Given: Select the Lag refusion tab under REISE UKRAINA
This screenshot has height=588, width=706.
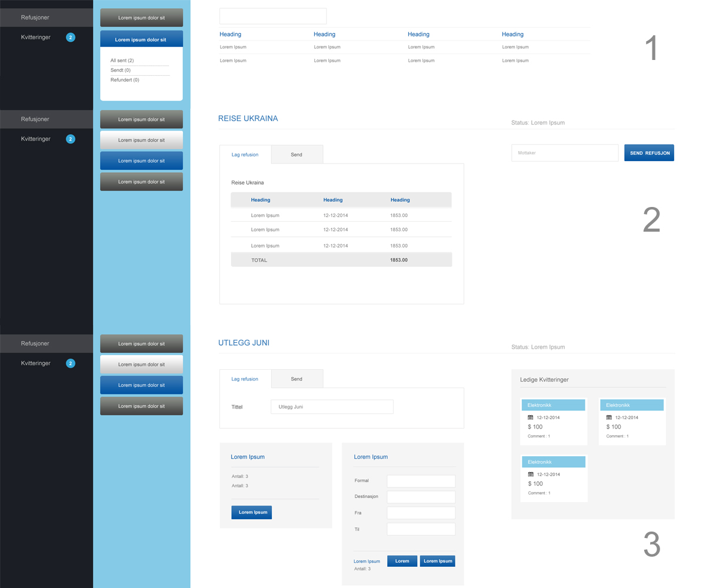Looking at the screenshot, I should click(x=245, y=155).
